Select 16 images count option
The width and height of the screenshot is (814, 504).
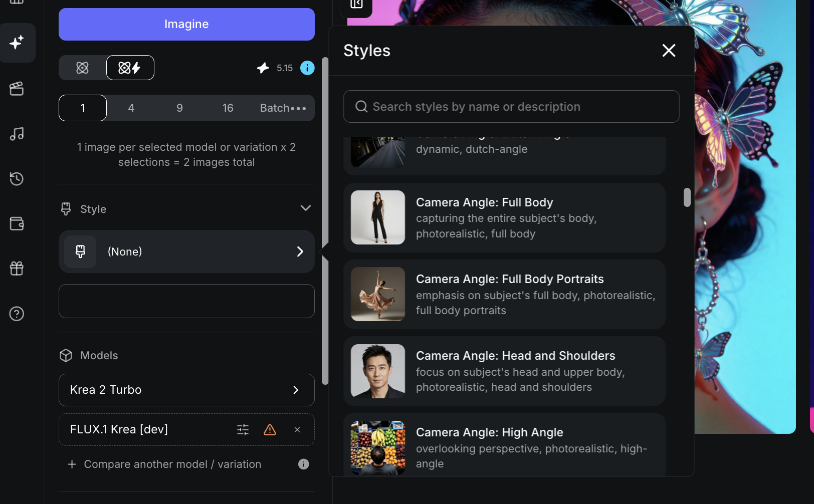pyautogui.click(x=228, y=108)
